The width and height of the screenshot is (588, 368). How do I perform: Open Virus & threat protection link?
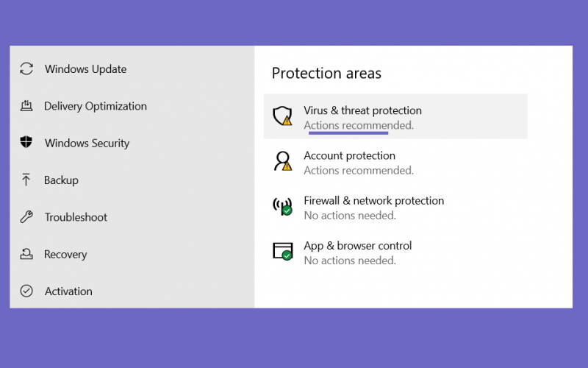tap(362, 110)
